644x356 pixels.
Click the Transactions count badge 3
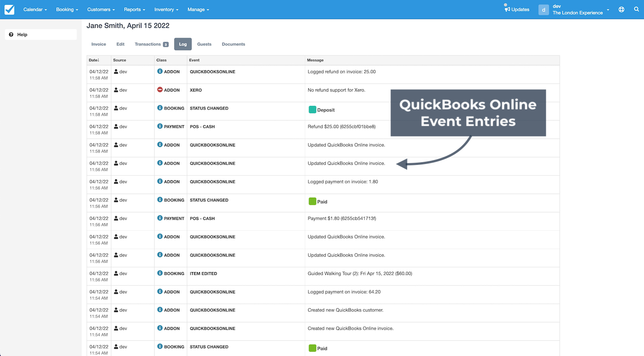coord(166,44)
